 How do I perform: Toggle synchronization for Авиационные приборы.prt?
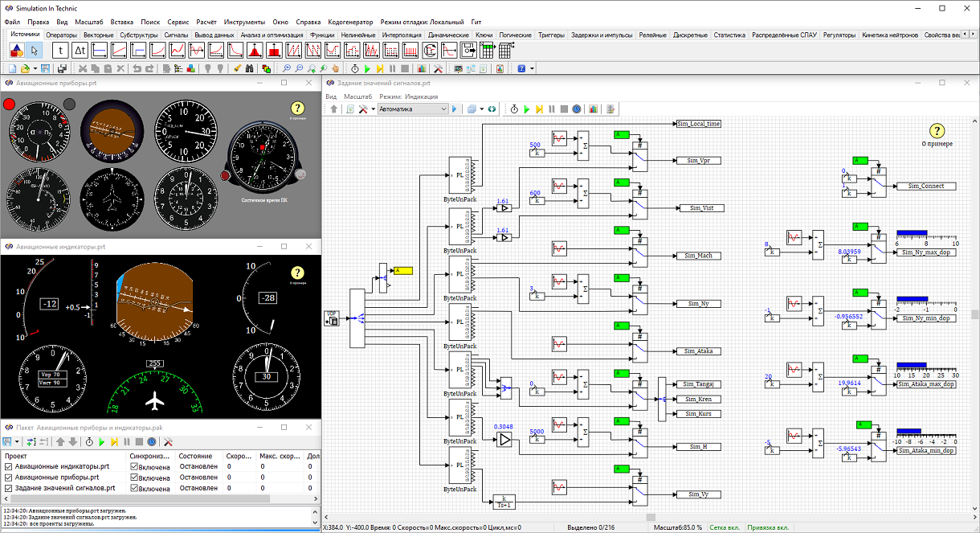click(134, 478)
